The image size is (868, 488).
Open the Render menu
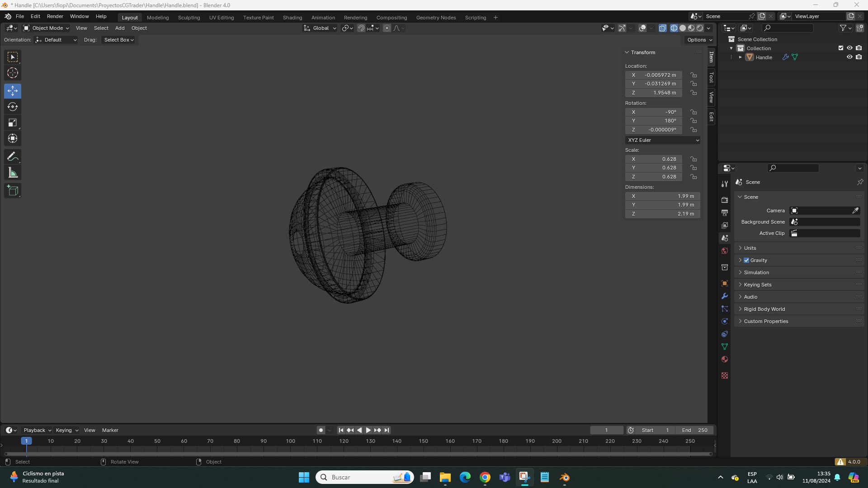[55, 16]
